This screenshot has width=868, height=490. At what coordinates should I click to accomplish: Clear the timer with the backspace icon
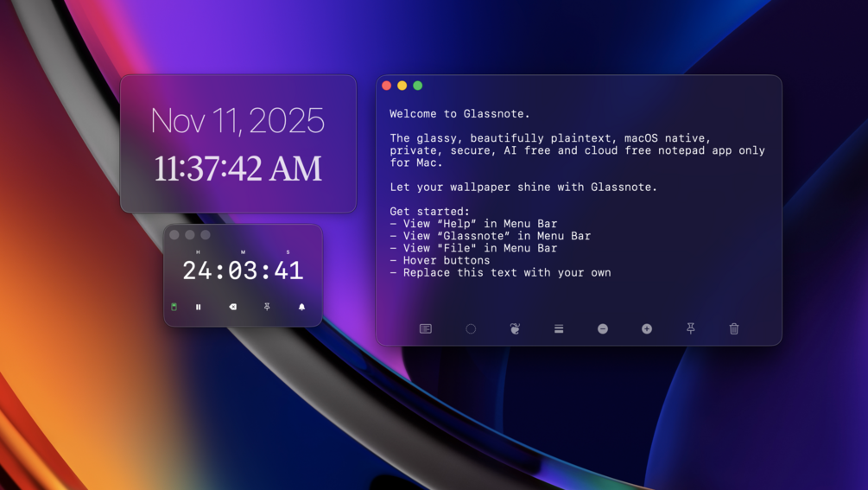tap(233, 307)
